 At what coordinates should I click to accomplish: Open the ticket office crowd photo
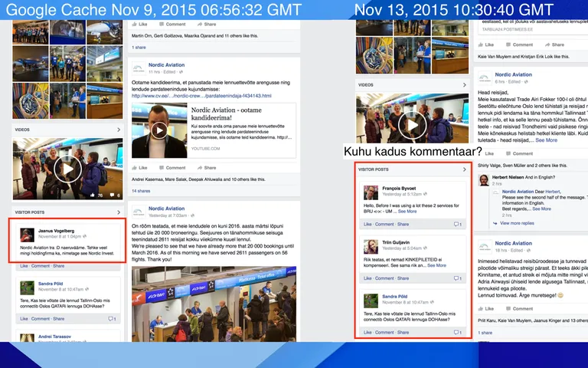[214, 304]
